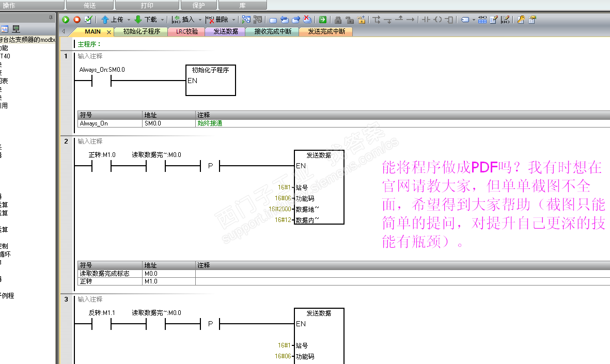This screenshot has height=364, width=610.
Task: Click the symbol tag toolbar icon
Action: click(x=465, y=20)
